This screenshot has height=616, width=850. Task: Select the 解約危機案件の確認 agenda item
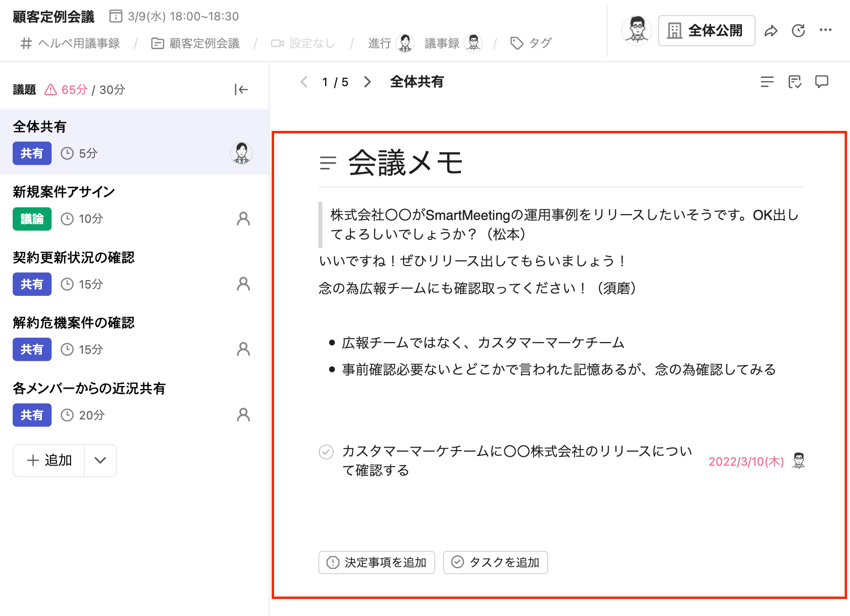tap(134, 337)
